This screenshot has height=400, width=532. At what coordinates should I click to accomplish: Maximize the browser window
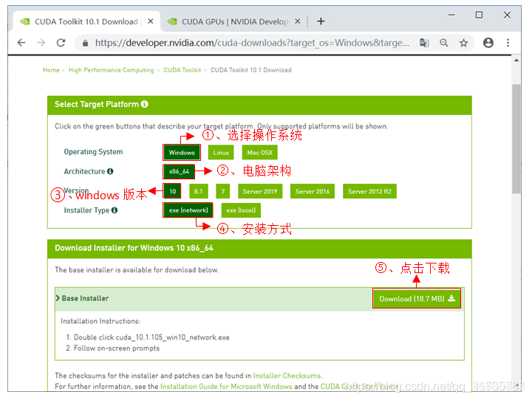pyautogui.click(x=479, y=15)
